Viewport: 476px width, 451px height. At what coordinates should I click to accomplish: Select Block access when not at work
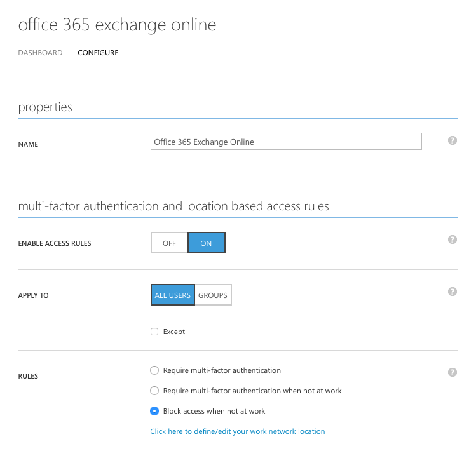pyautogui.click(x=154, y=411)
